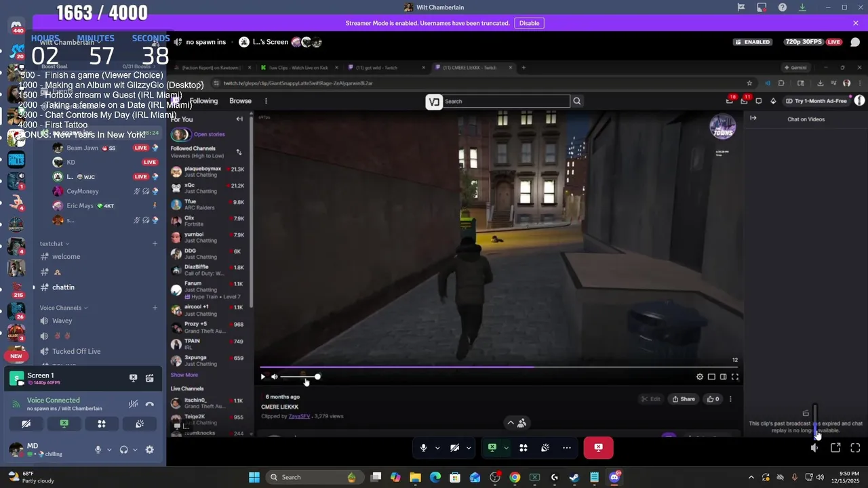This screenshot has height=488, width=868.
Task: Switch to the CMERE LIEKKK Twitch browser tab
Action: point(474,68)
